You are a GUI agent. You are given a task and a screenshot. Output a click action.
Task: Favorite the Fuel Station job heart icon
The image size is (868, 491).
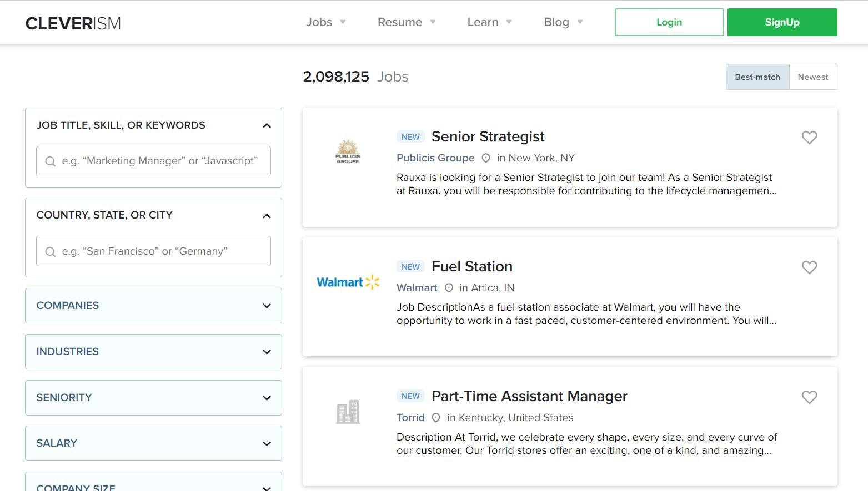[809, 267]
